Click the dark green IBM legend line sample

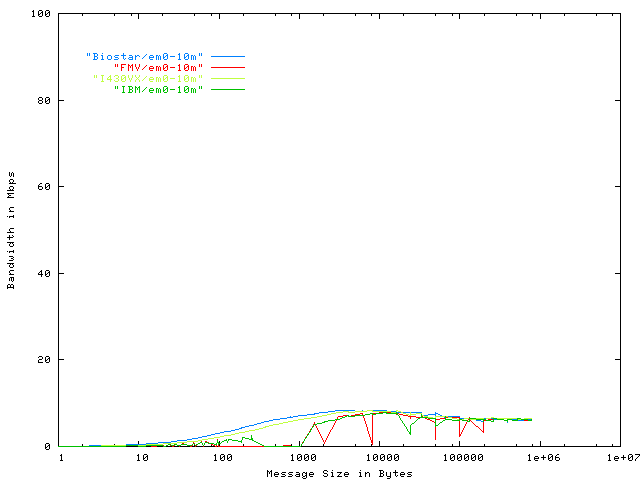point(228,89)
